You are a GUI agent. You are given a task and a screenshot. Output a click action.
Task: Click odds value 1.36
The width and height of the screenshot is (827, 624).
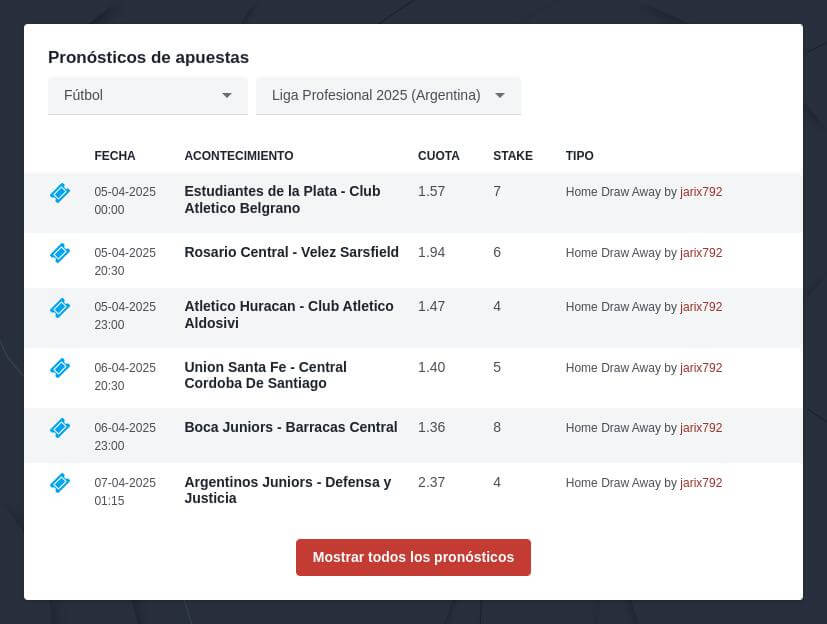click(x=431, y=427)
